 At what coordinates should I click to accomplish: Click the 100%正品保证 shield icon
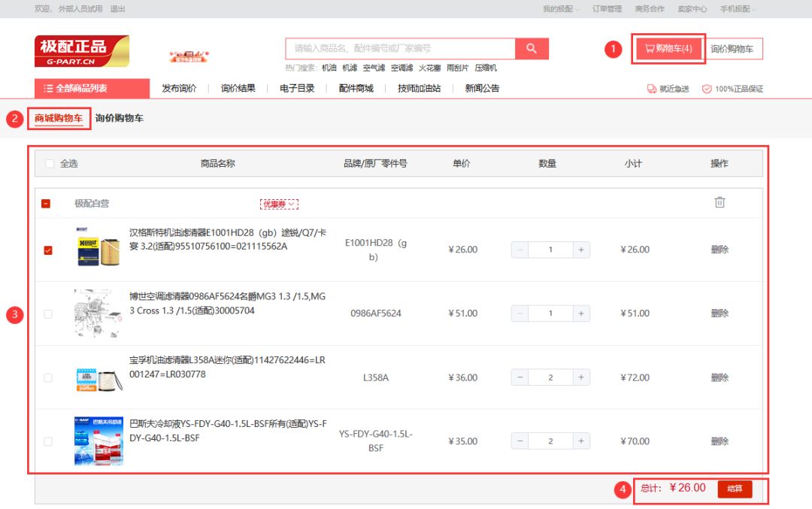click(706, 89)
